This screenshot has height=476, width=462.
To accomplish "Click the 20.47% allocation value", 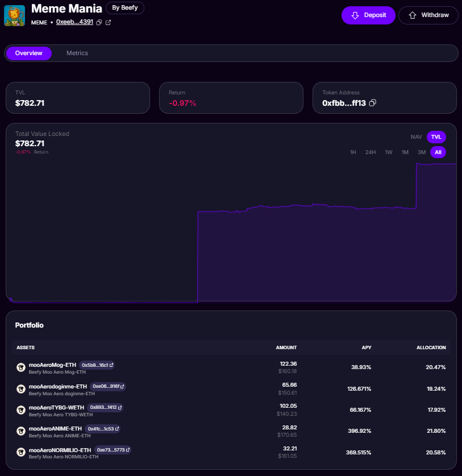I will coord(436,367).
